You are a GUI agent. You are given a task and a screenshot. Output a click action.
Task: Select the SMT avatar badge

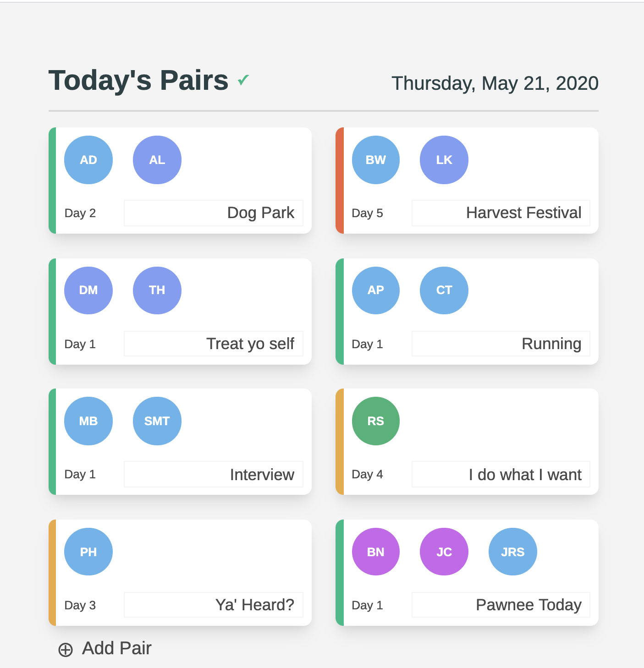point(157,421)
